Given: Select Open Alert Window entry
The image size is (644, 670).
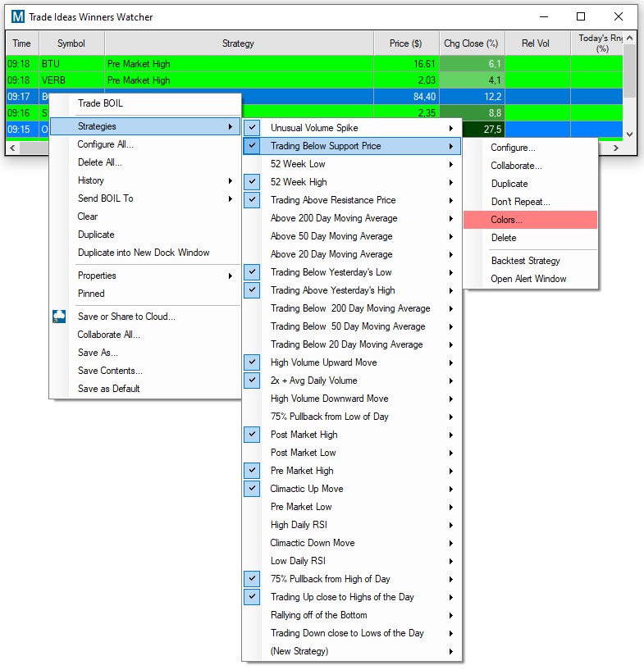Looking at the screenshot, I should pos(528,279).
